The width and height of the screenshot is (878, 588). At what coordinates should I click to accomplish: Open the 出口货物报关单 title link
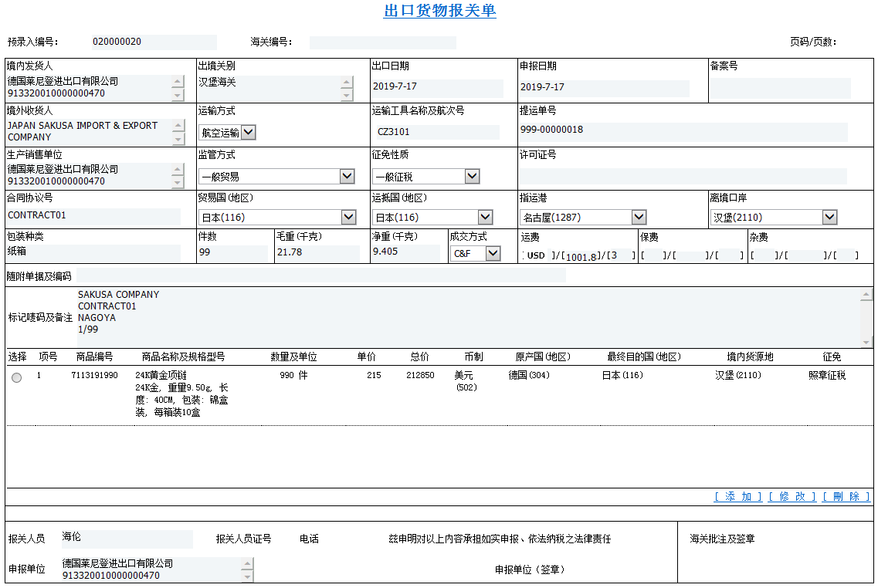point(439,11)
